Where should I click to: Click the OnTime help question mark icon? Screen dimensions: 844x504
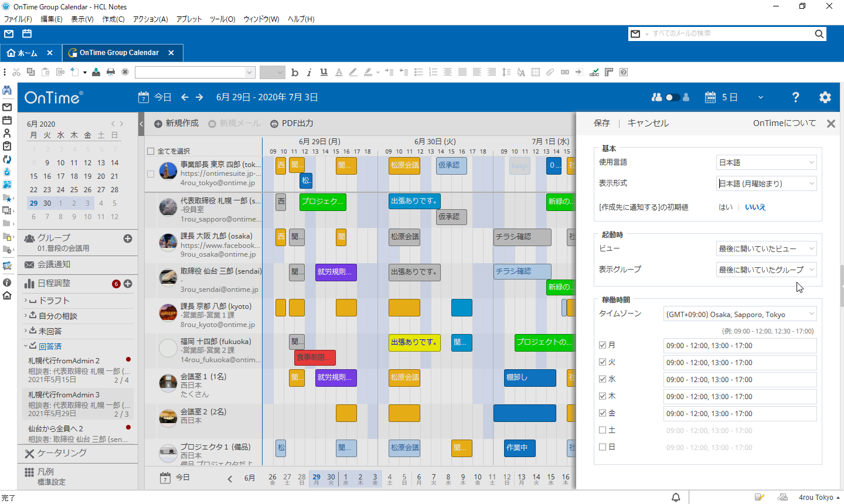(x=795, y=97)
